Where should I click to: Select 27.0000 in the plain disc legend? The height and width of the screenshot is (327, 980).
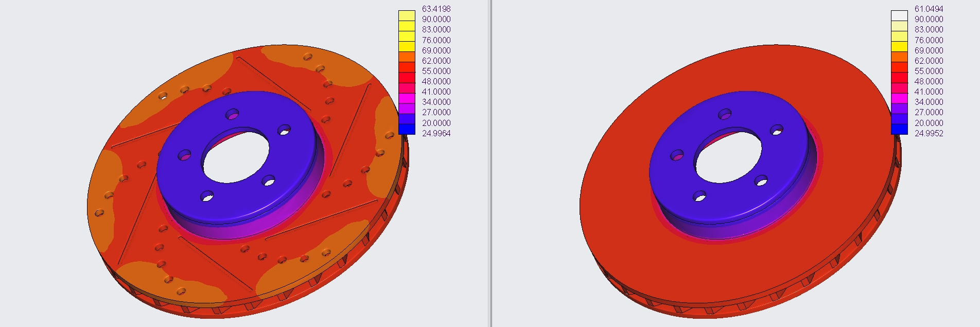pyautogui.click(x=929, y=112)
